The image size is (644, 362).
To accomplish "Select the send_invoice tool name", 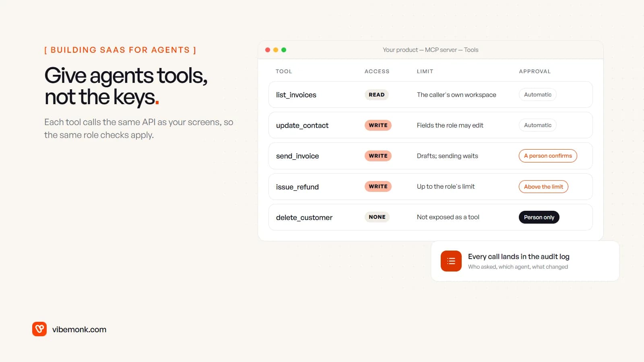I will coord(297,156).
